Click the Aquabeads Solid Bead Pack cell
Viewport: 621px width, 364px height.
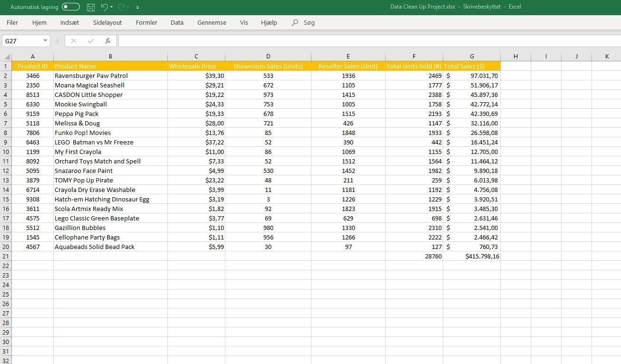pos(110,247)
